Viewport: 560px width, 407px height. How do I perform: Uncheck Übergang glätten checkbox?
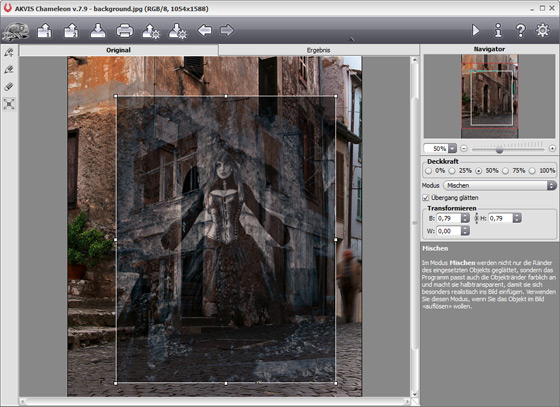(425, 197)
